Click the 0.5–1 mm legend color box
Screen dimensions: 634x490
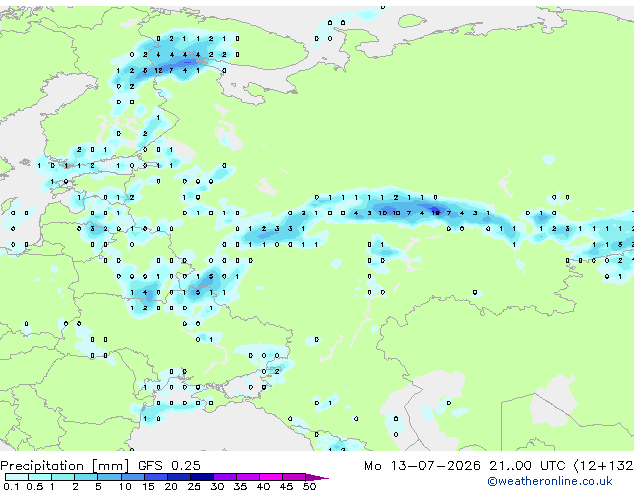(x=40, y=477)
